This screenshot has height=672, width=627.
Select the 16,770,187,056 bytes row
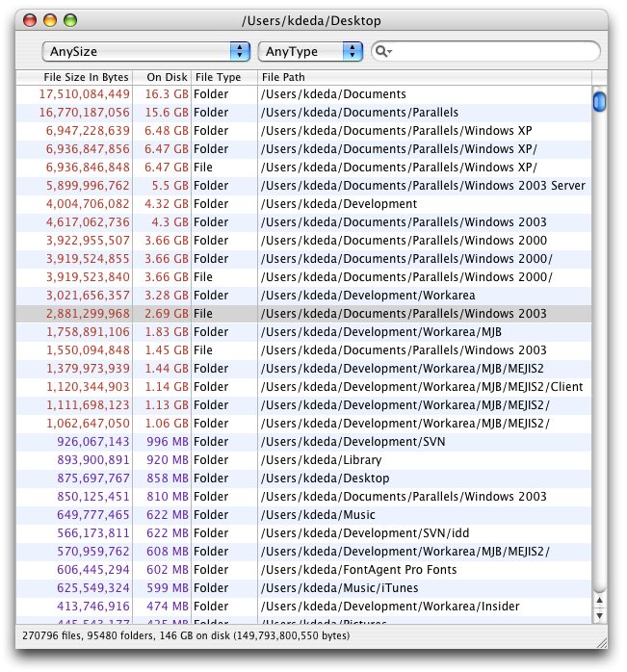click(303, 113)
